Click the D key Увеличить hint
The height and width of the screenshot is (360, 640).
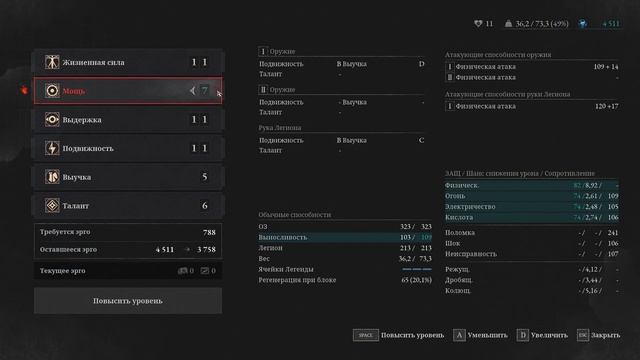pos(522,335)
